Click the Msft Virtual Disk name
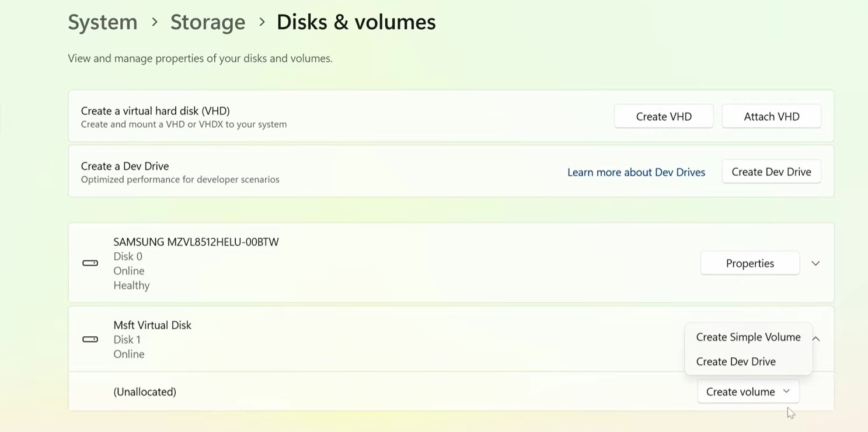868x432 pixels. coord(152,325)
